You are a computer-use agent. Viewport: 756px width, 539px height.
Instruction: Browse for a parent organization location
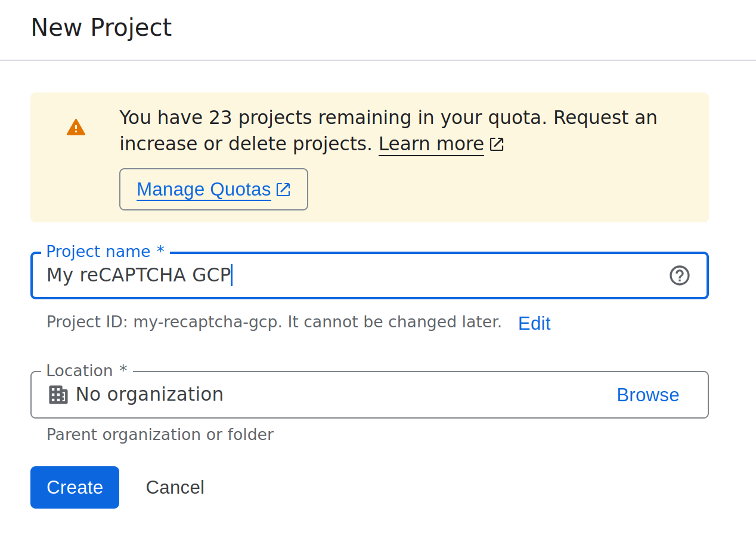[647, 395]
